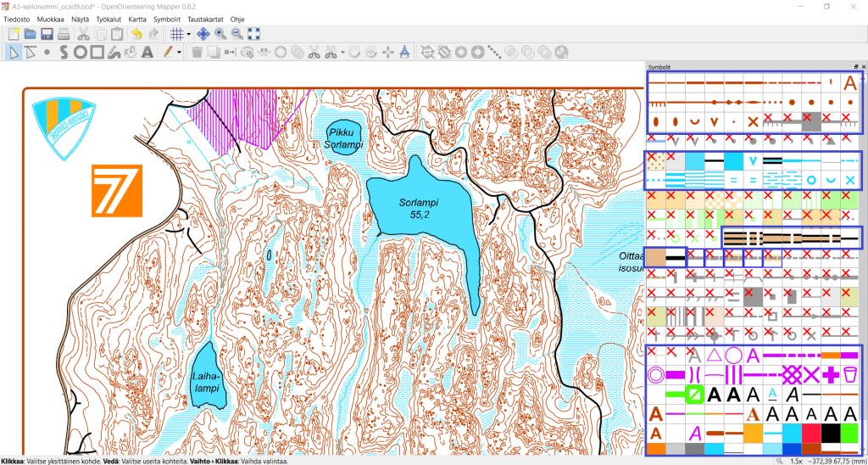Click the pan map tool
The width and height of the screenshot is (868, 465).
pyautogui.click(x=203, y=34)
